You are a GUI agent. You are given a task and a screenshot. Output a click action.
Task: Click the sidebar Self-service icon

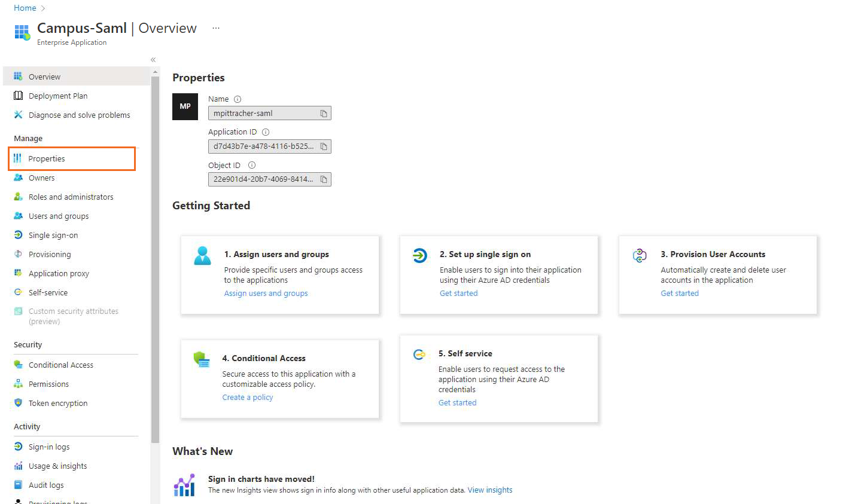pyautogui.click(x=18, y=292)
